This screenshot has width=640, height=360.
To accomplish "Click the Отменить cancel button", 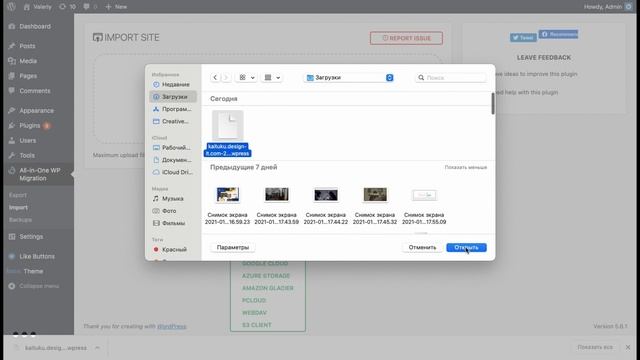I will pyautogui.click(x=422, y=247).
